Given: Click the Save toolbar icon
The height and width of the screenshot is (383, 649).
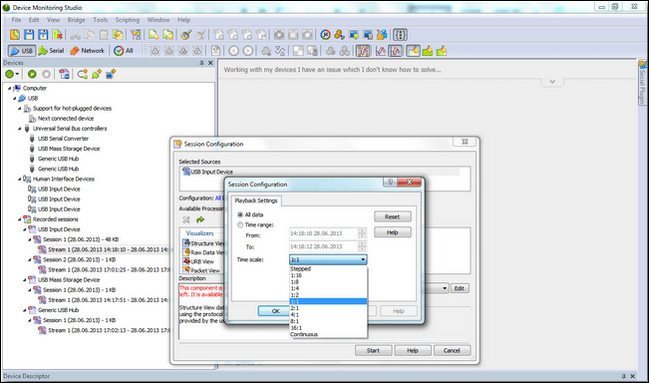Looking at the screenshot, I should (x=29, y=35).
